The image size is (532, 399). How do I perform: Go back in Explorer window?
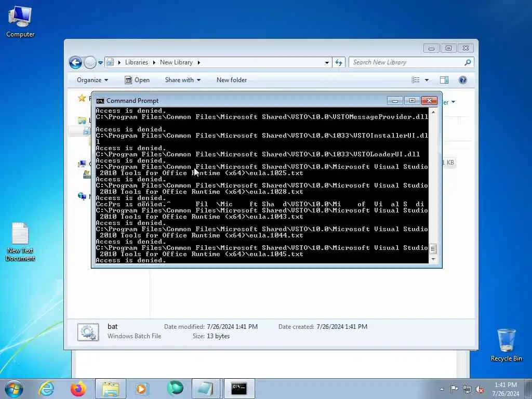75,62
